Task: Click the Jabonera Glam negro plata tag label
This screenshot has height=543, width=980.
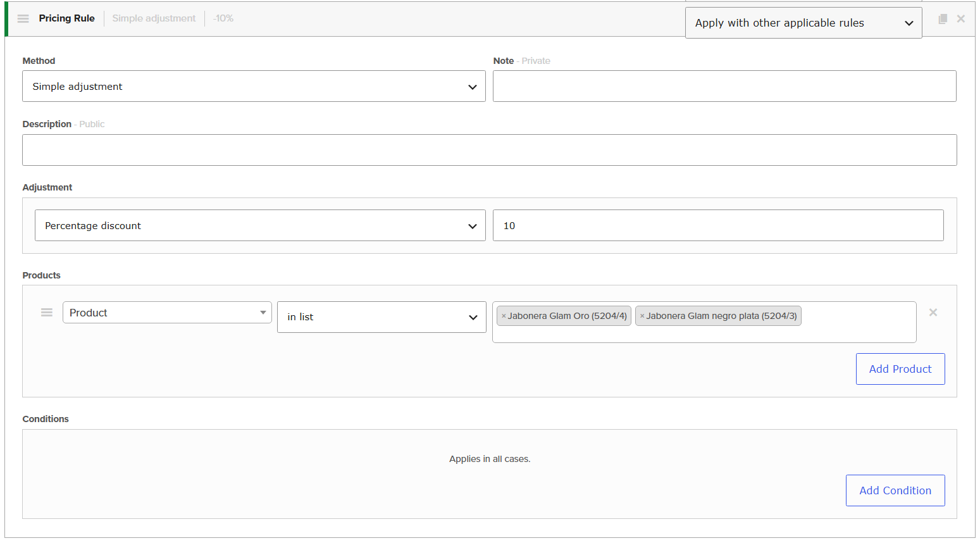Action: point(722,316)
